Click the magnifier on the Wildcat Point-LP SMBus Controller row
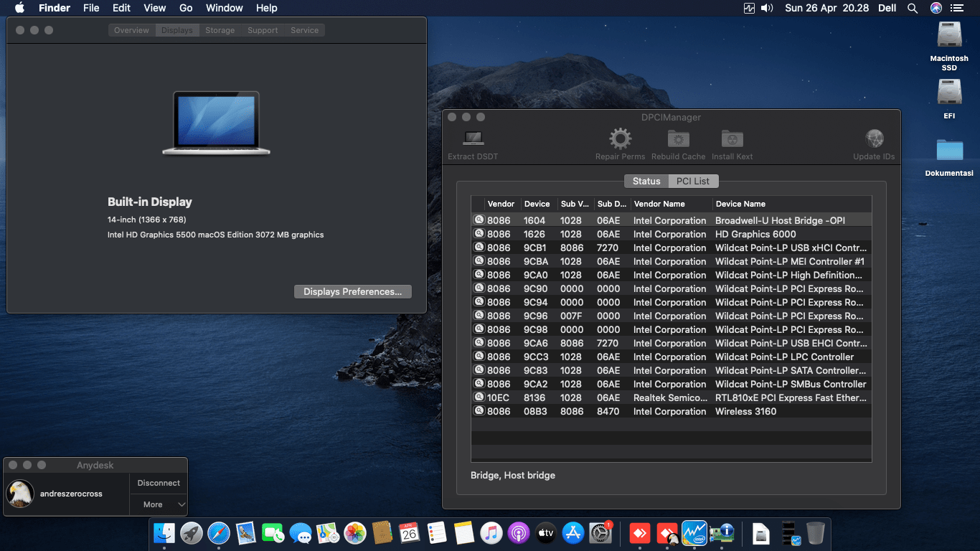Image resolution: width=980 pixels, height=551 pixels. click(x=479, y=384)
